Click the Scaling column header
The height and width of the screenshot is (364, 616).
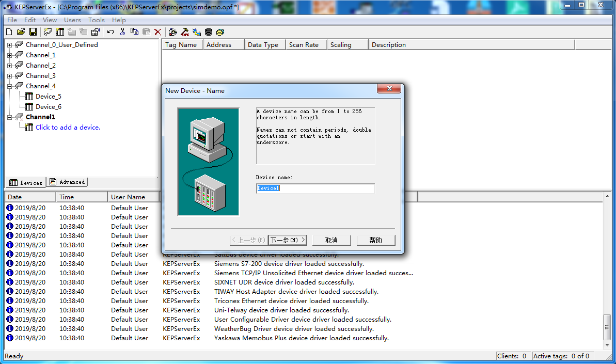[348, 45]
